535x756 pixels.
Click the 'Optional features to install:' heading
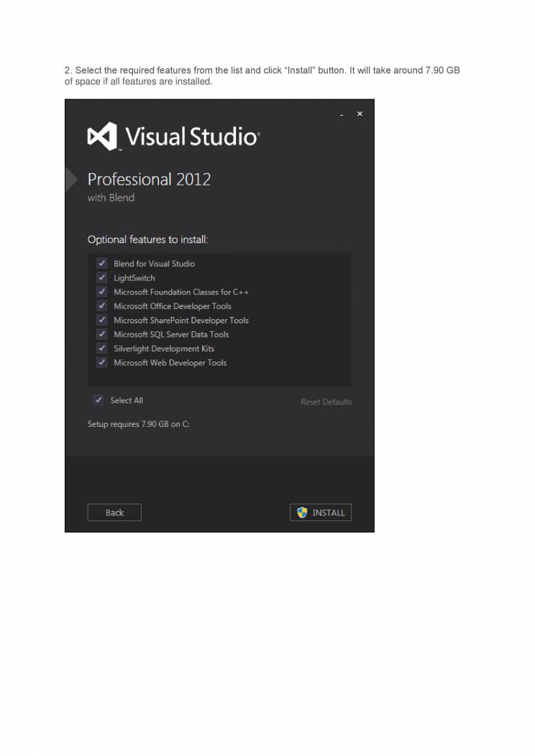point(147,239)
